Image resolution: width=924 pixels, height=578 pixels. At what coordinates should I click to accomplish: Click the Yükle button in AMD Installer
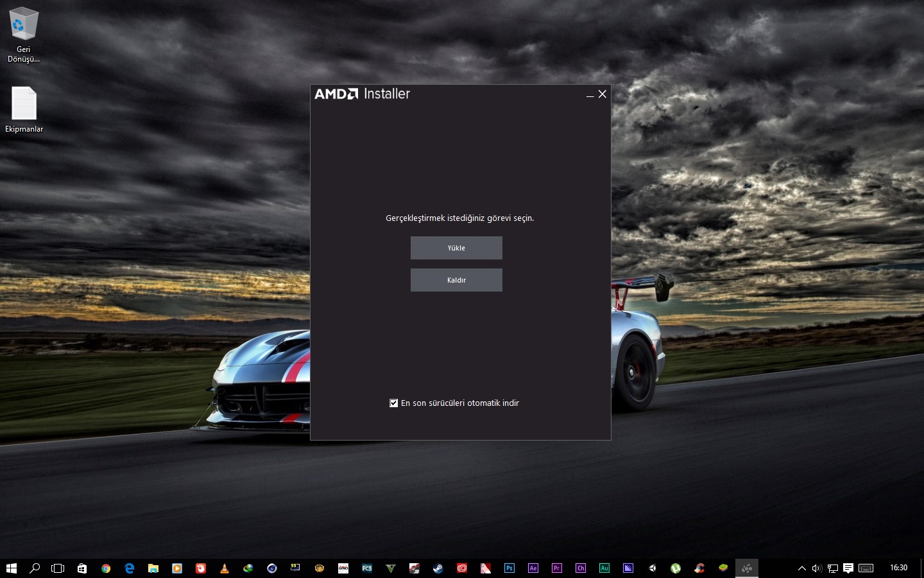coord(456,248)
